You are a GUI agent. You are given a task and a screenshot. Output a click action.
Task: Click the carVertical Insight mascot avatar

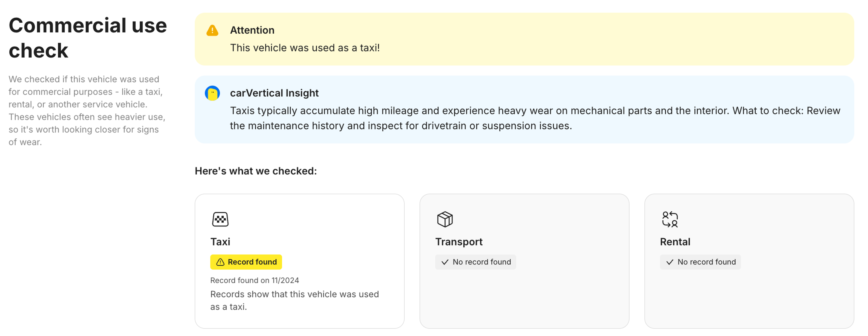click(212, 93)
